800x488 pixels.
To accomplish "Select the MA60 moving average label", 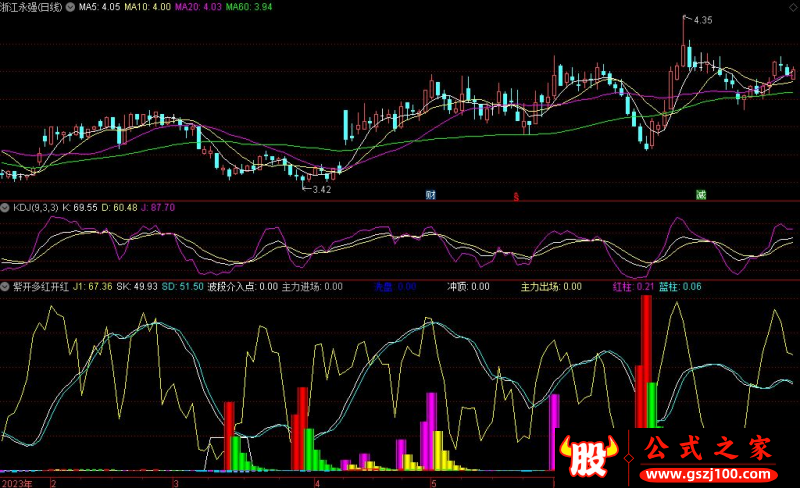I will click(248, 7).
